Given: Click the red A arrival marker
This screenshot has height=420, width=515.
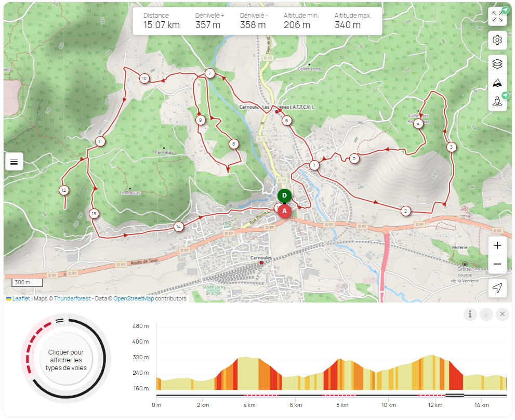Looking at the screenshot, I should click(284, 211).
